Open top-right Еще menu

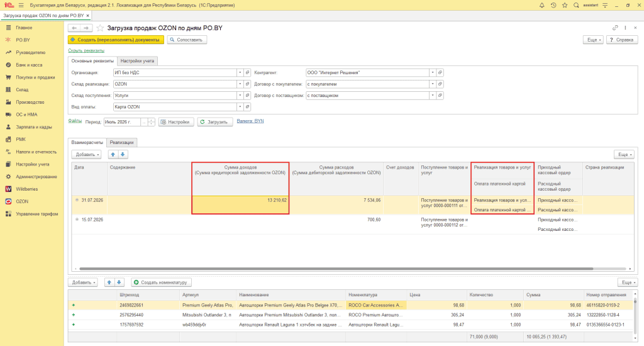[594, 40]
